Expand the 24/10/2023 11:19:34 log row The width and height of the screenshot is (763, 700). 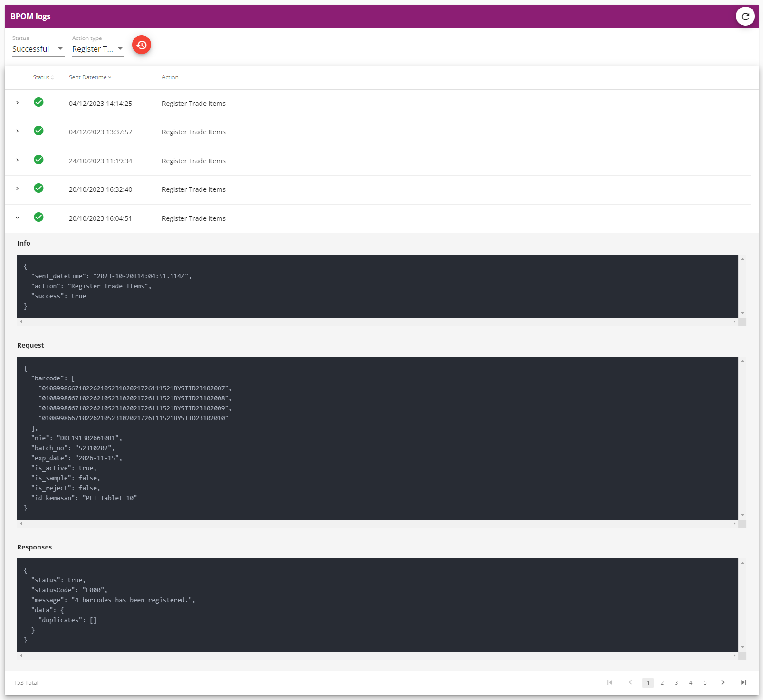pyautogui.click(x=18, y=160)
